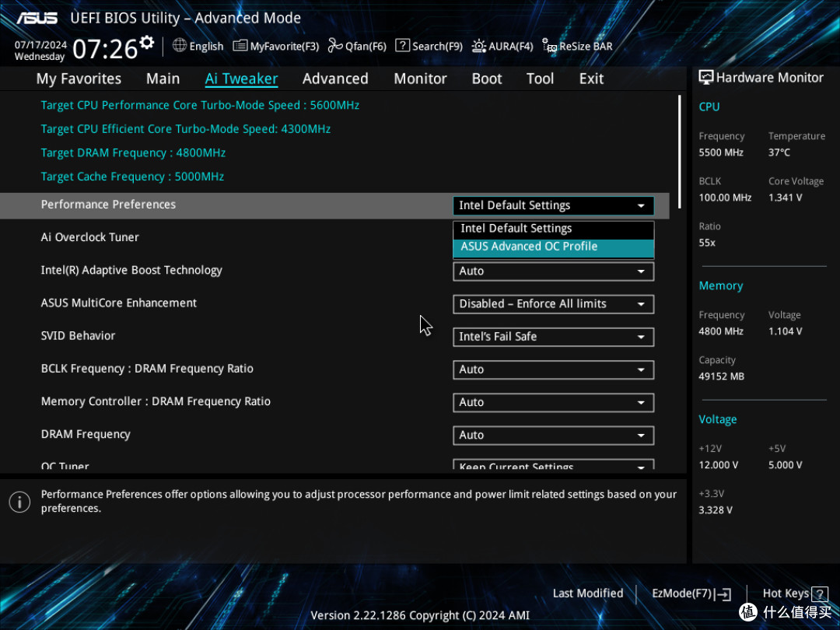Click the 49152 MB capacity value

(x=721, y=376)
